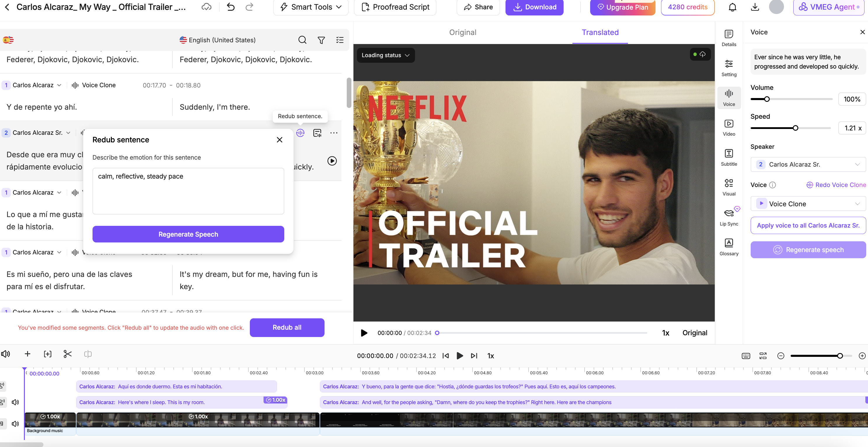Close the Redub sentence dialog
The image size is (868, 447).
point(279,139)
